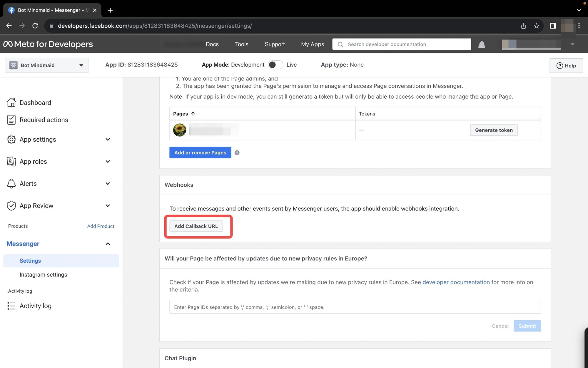
Task: Sort by Pages column arrow
Action: point(193,114)
